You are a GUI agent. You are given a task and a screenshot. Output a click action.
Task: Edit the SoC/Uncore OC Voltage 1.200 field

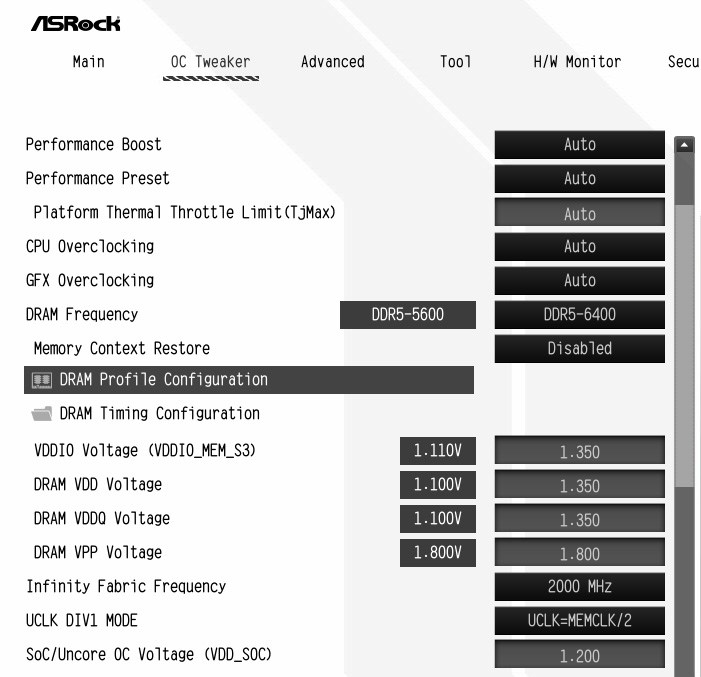point(579,655)
